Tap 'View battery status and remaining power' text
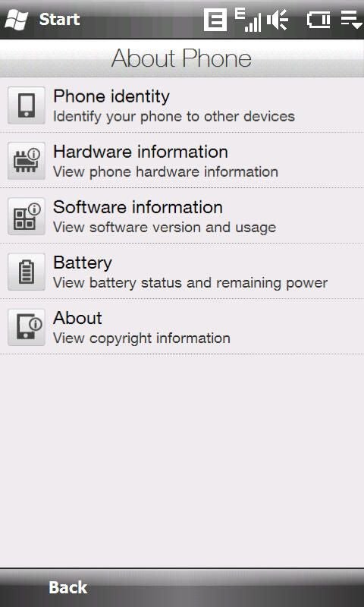This screenshot has height=607, width=364. (190, 283)
